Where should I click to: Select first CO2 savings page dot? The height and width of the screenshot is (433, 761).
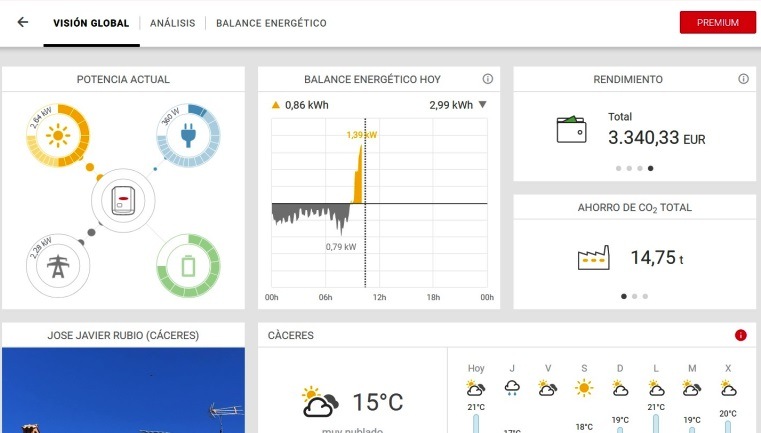pos(624,296)
